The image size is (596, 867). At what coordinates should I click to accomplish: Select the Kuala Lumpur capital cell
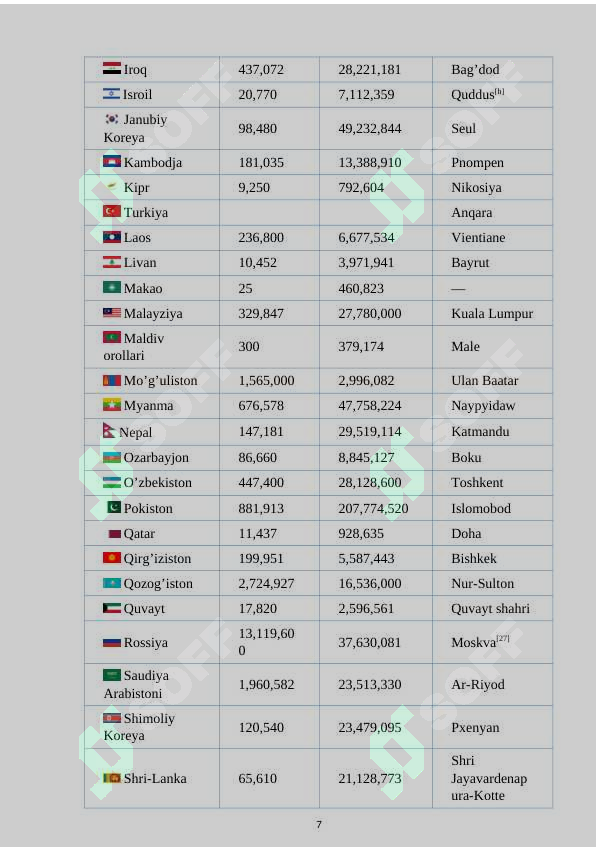(x=492, y=314)
